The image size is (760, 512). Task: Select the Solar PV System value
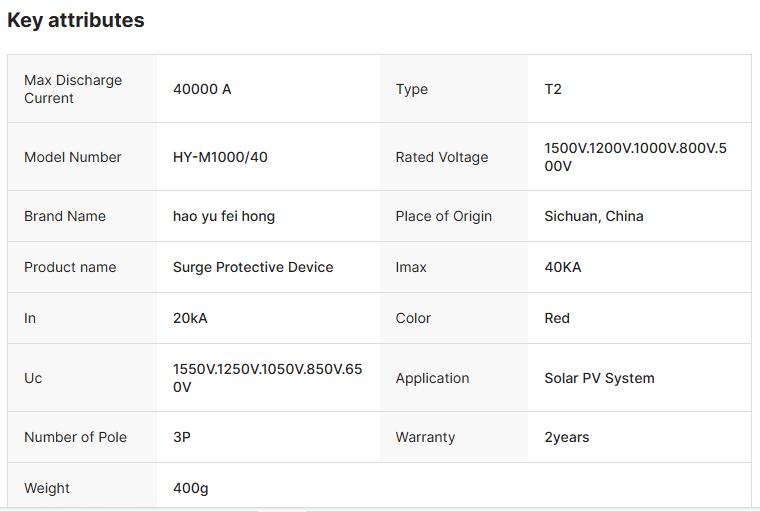tap(599, 378)
